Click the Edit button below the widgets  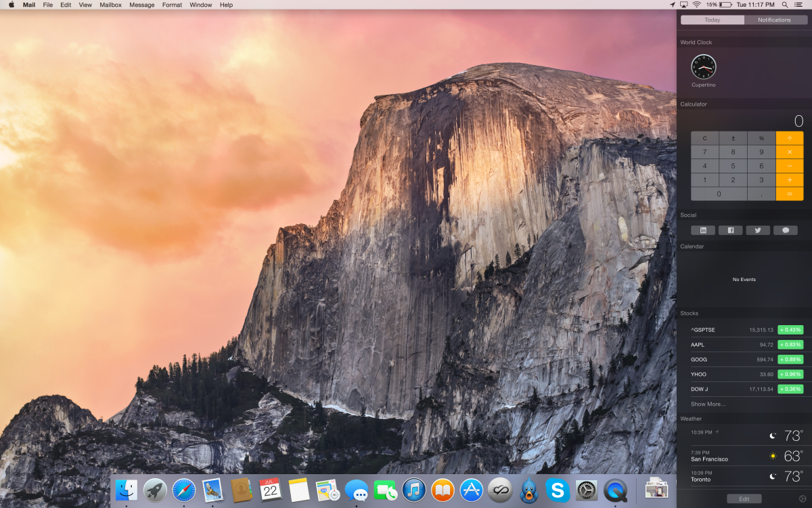pyautogui.click(x=744, y=499)
